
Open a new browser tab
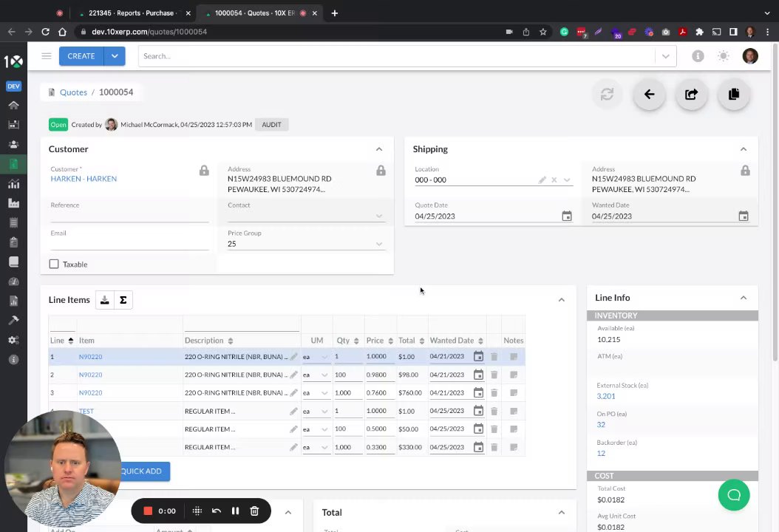(x=334, y=13)
